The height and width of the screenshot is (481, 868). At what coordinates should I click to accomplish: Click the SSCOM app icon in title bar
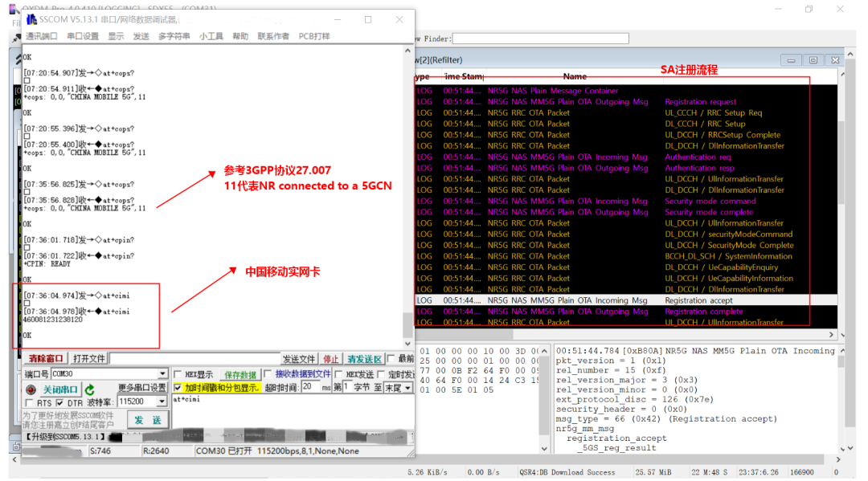click(x=31, y=19)
